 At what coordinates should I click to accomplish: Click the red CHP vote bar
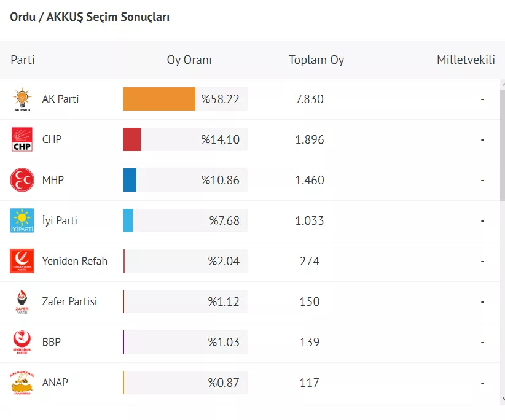(132, 139)
